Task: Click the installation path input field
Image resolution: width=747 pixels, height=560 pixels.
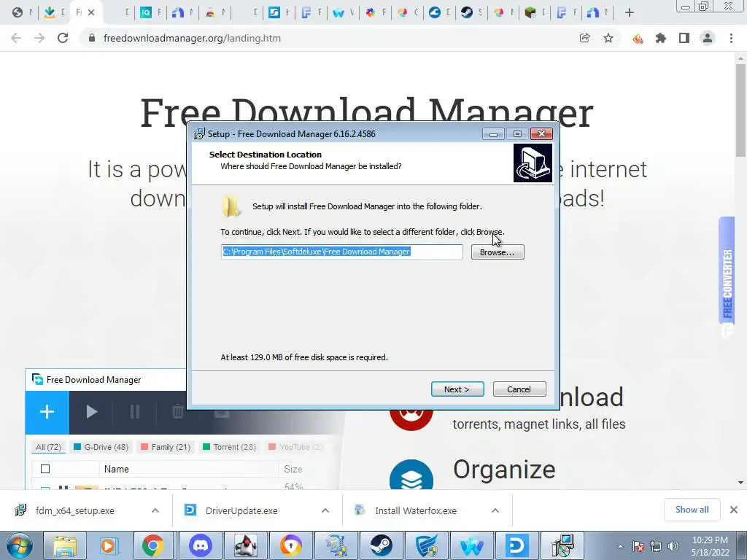Action: [341, 252]
